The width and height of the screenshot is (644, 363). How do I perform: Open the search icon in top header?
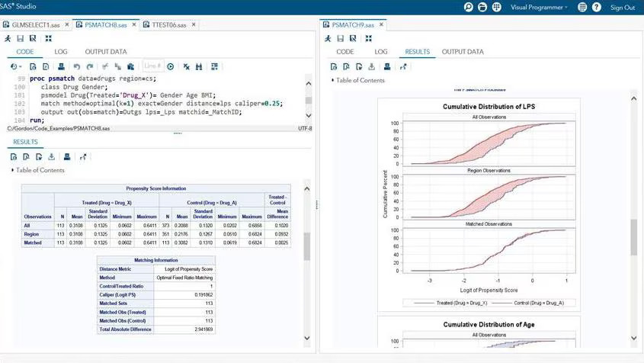click(469, 7)
